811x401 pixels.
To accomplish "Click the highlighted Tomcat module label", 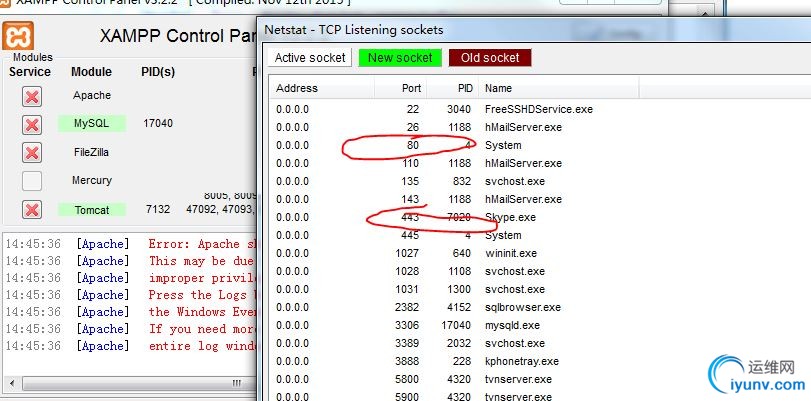I will click(92, 210).
